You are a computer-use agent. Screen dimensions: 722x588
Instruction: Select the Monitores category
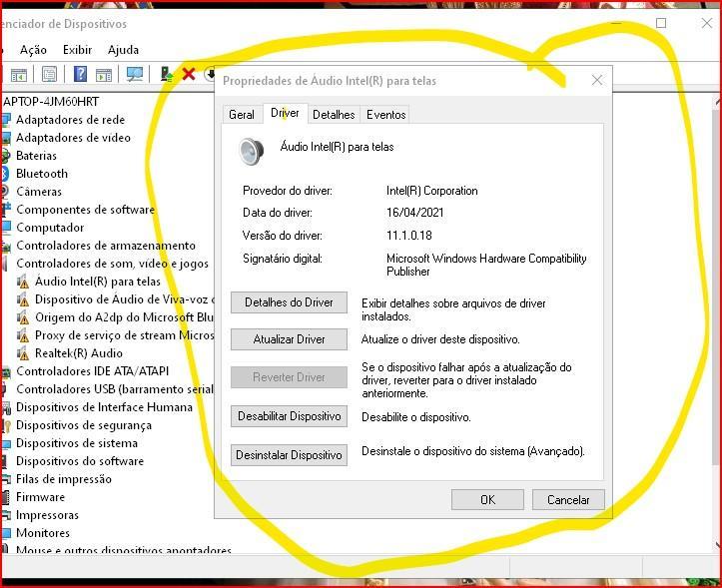(43, 533)
